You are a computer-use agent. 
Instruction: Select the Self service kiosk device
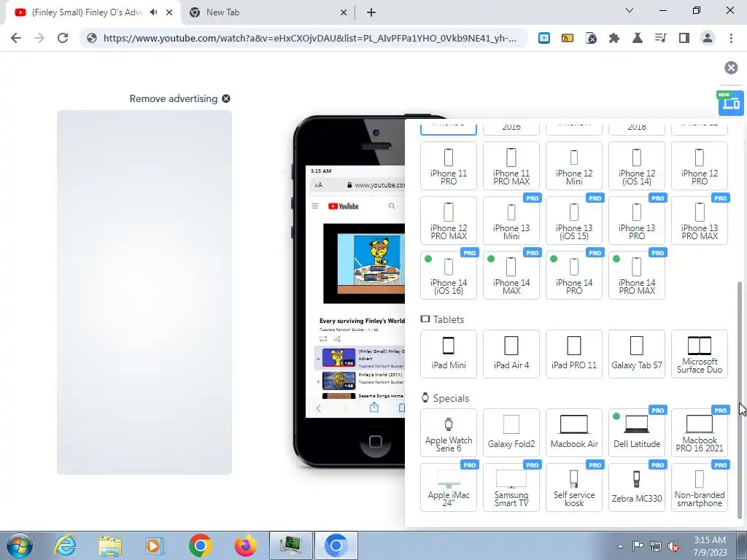(x=574, y=487)
